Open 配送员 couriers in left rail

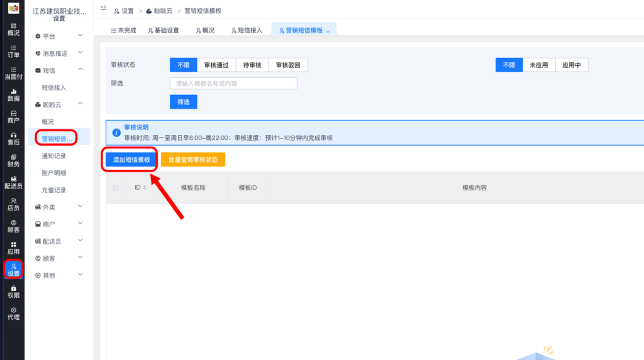[14, 182]
